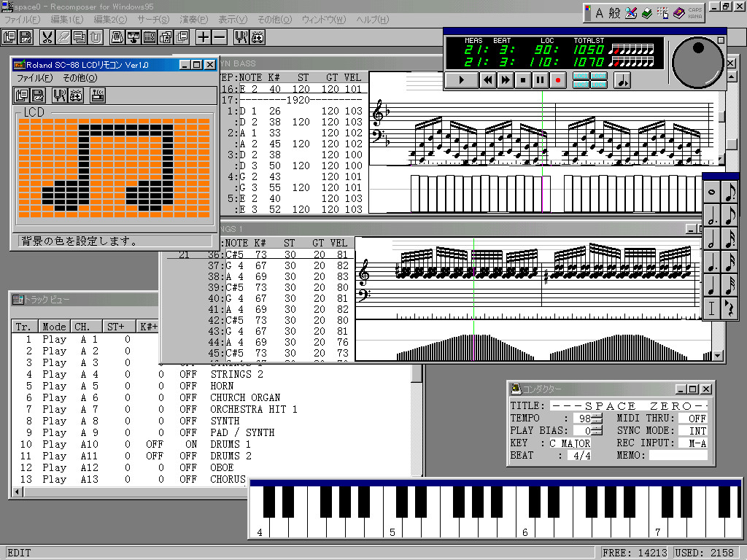Click the LOC1 locator button

(581, 76)
